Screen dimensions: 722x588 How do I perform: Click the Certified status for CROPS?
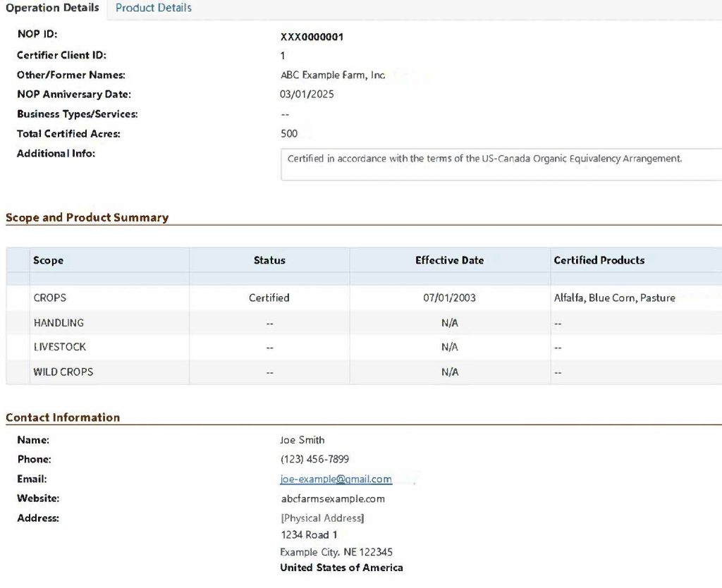click(269, 298)
